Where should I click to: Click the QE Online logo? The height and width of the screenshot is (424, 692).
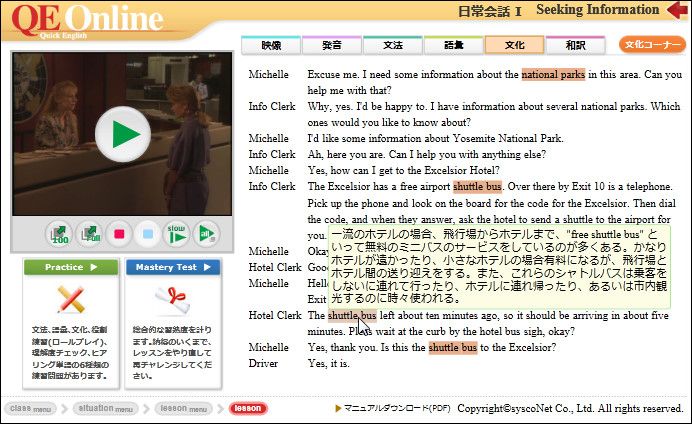[87, 20]
